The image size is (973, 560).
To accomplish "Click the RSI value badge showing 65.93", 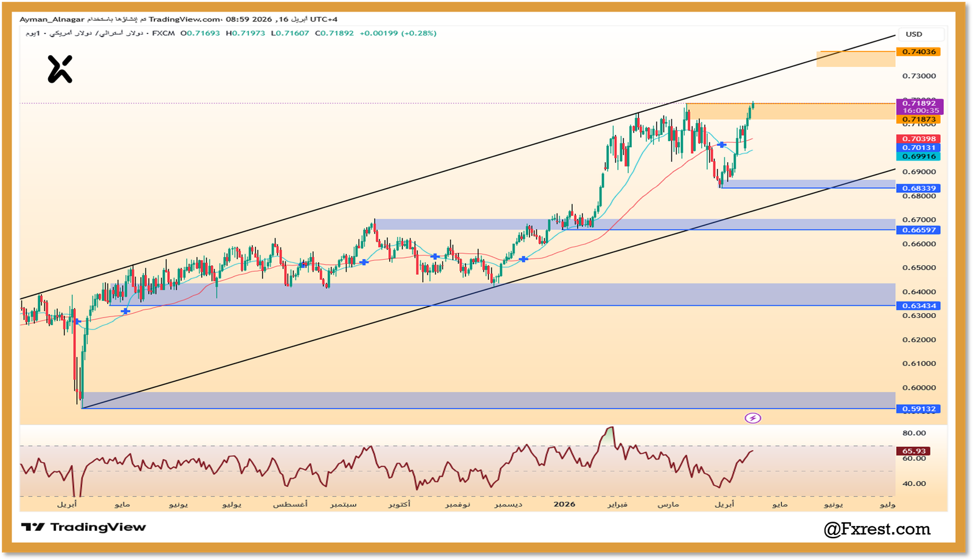I will [x=912, y=451].
